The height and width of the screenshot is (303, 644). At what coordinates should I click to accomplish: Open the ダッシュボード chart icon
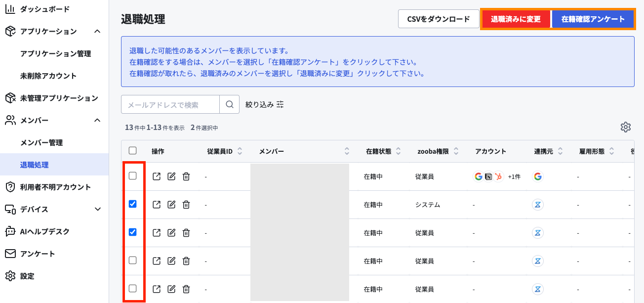pyautogui.click(x=10, y=9)
